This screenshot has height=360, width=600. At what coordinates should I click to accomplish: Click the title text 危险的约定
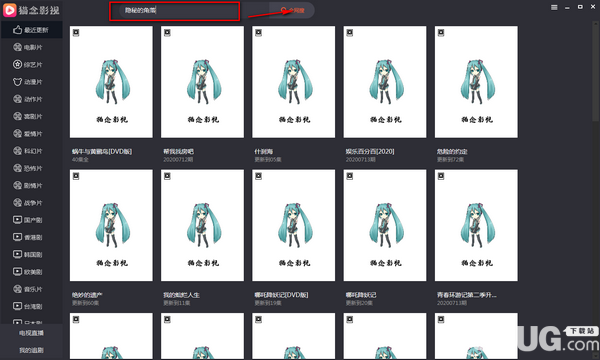coord(452,151)
